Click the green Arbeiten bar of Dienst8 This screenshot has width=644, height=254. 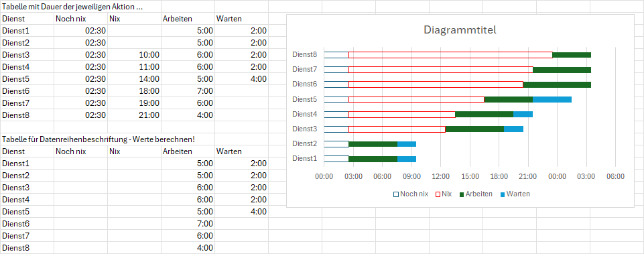572,55
